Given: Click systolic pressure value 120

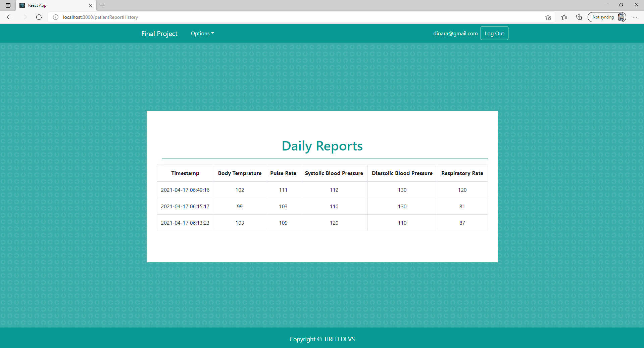Looking at the screenshot, I should point(334,223).
